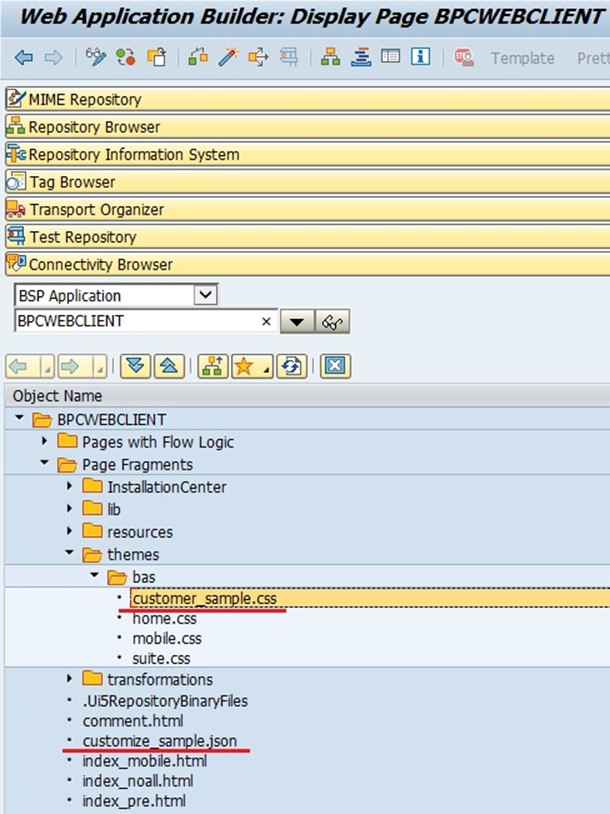
Task: Click the Refresh object list icon
Action: point(290,366)
